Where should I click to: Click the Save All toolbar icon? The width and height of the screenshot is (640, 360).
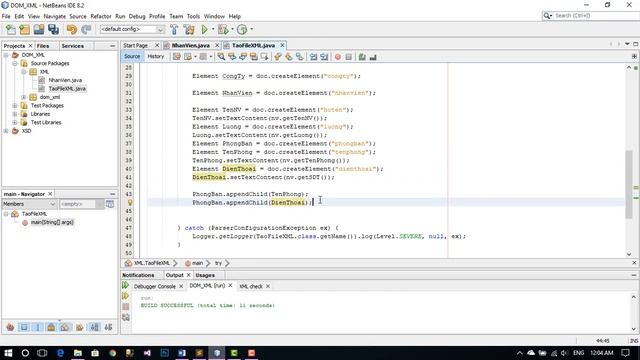click(53, 29)
